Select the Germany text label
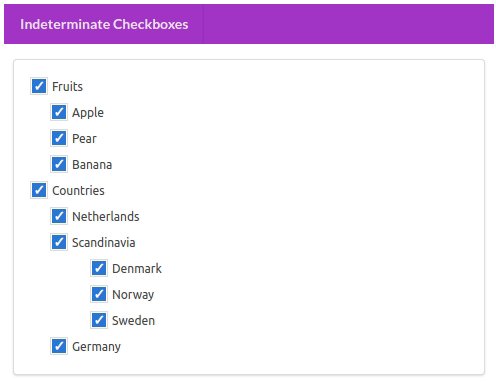 click(96, 347)
